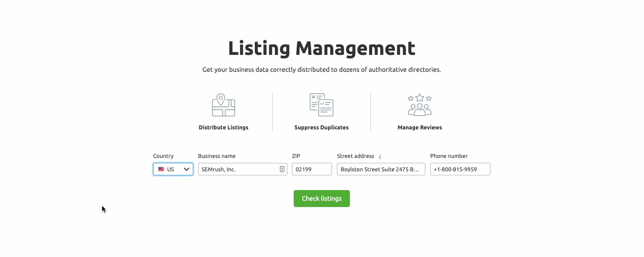This screenshot has width=644, height=257.
Task: Expand the Country dropdown using its chevron arrow
Action: [187, 170]
